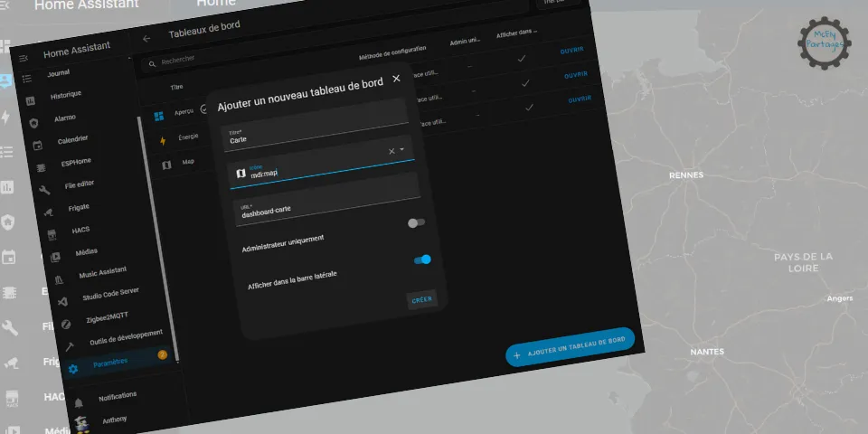Open the Icône dropdown arrow
This screenshot has width=868, height=434.
[401, 149]
